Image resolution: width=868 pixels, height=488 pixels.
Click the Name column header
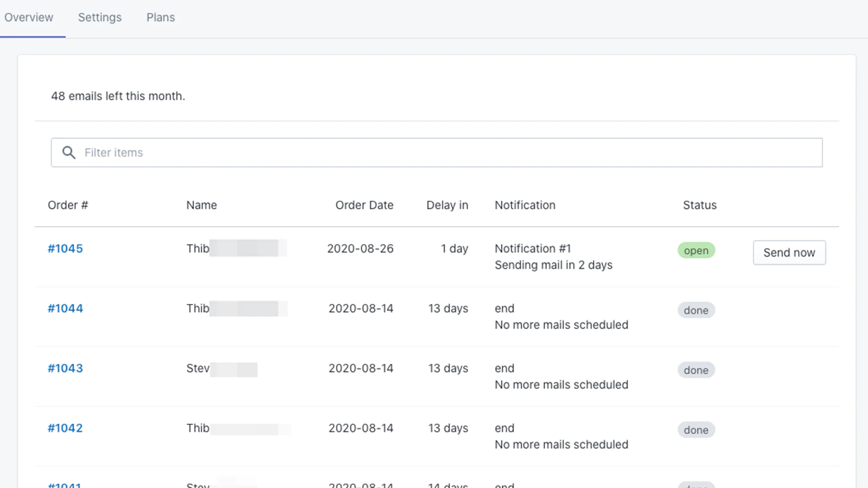202,205
